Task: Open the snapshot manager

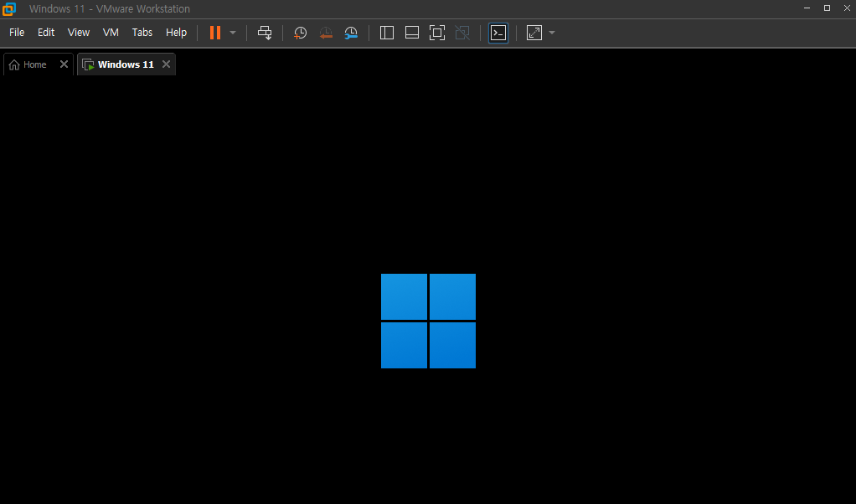Action: (351, 33)
